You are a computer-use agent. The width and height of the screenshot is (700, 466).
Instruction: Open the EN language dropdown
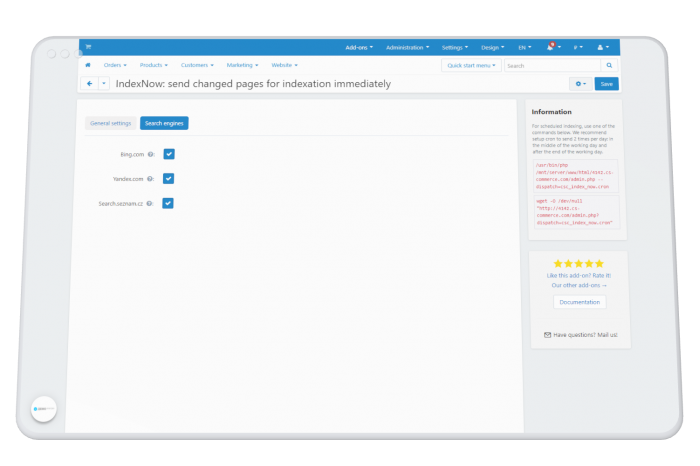click(525, 47)
